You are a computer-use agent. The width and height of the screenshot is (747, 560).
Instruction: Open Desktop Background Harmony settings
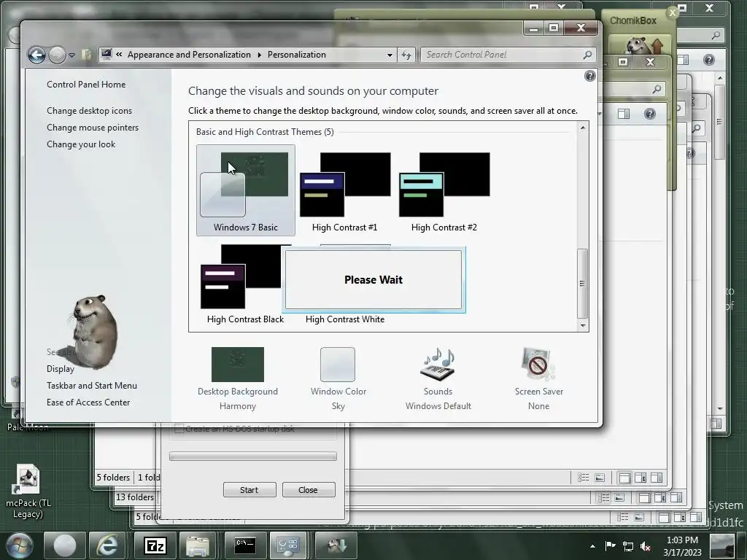(237, 378)
